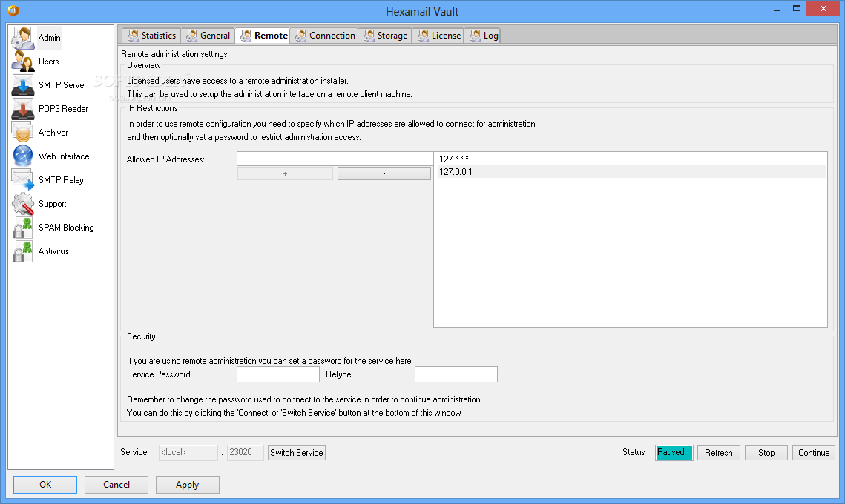Viewport: 845px width, 504px height.
Task: Switch to the Statistics tab
Action: [x=151, y=36]
